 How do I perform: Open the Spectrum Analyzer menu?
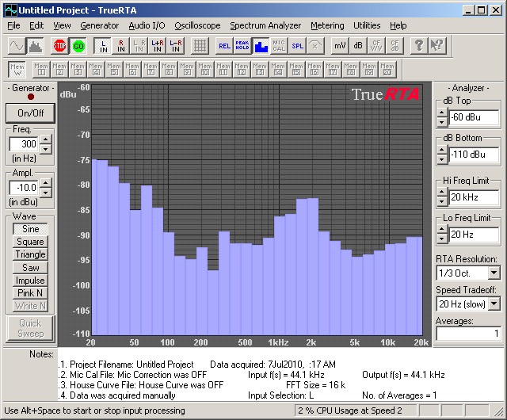(265, 25)
